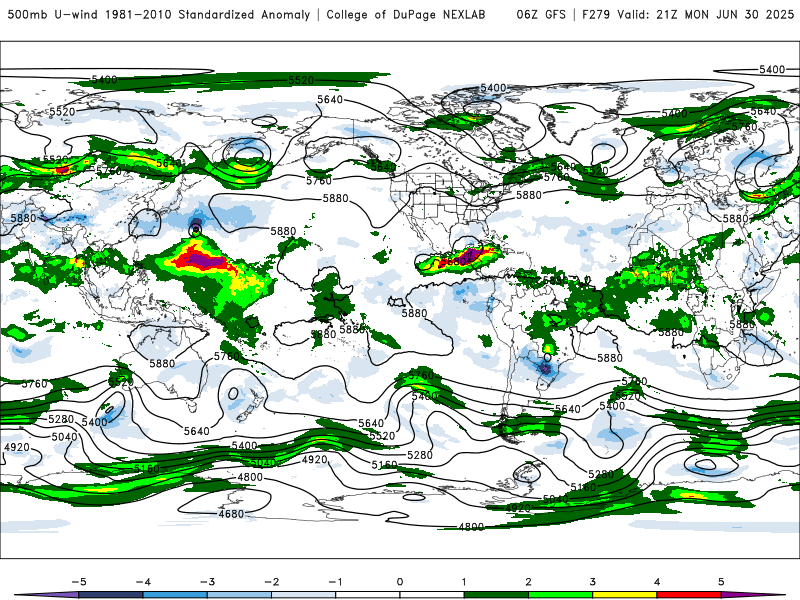Viewport: 800px width, 600px height.
Task: Click the 'College of DuPage NEXLAB' text
Action: [406, 15]
